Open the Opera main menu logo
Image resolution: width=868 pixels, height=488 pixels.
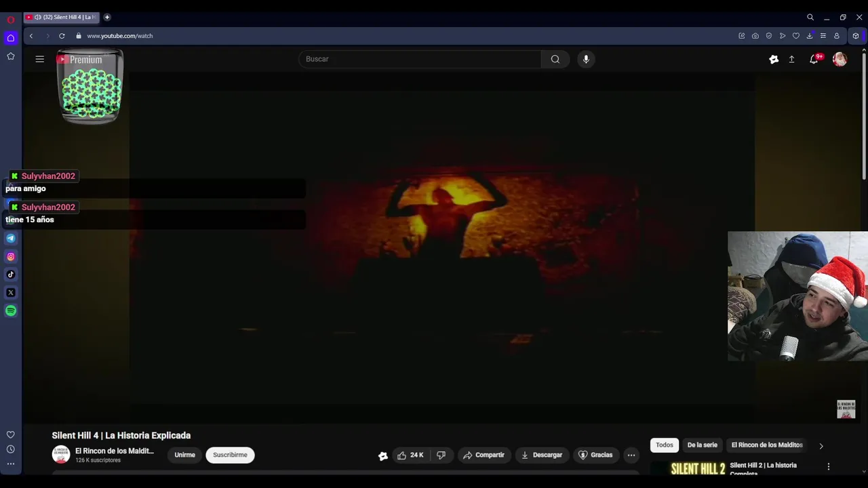pos(10,20)
